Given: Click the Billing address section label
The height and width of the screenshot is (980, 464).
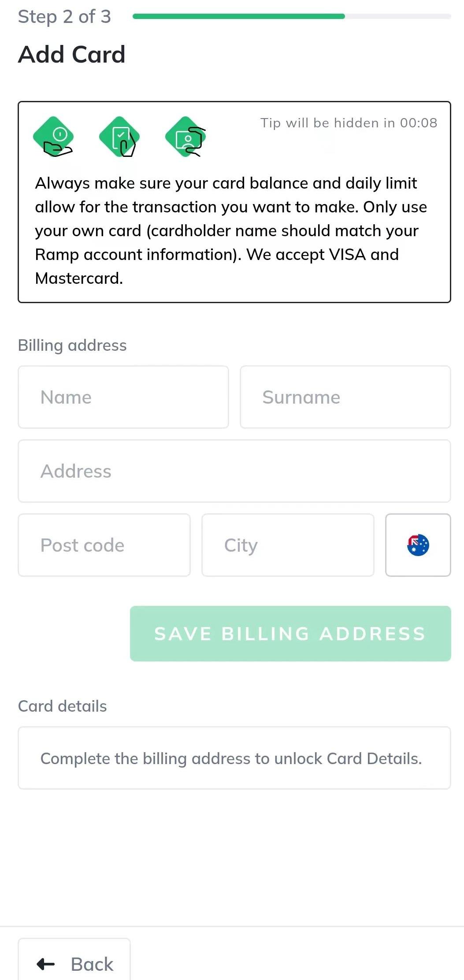Looking at the screenshot, I should coord(72,345).
